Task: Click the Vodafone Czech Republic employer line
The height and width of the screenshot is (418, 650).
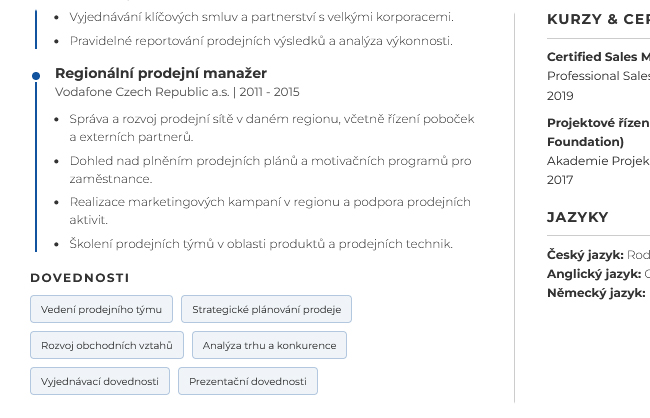Action: click(x=177, y=92)
